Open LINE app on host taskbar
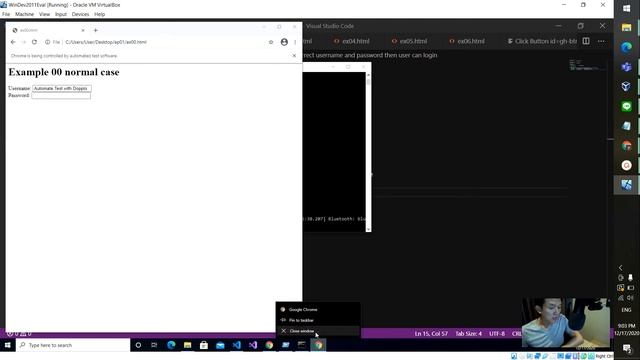 click(627, 106)
